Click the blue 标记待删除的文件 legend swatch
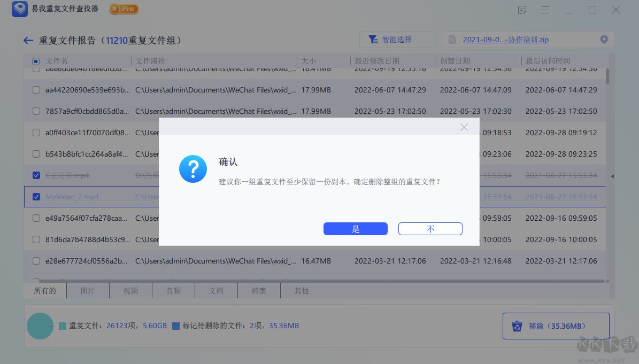Image resolution: width=639 pixels, height=364 pixels. point(175,326)
